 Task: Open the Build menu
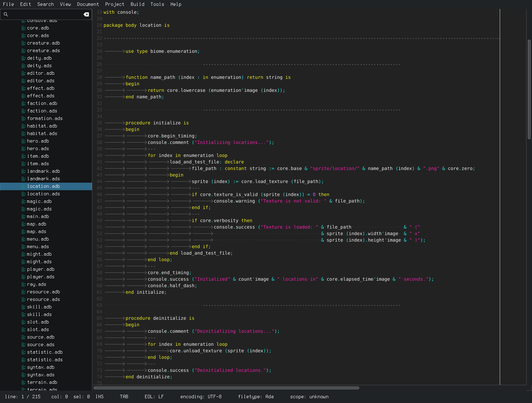(137, 4)
